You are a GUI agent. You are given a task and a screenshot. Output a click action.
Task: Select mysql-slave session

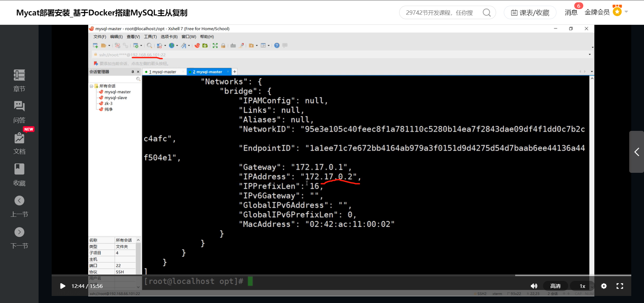coord(116,98)
